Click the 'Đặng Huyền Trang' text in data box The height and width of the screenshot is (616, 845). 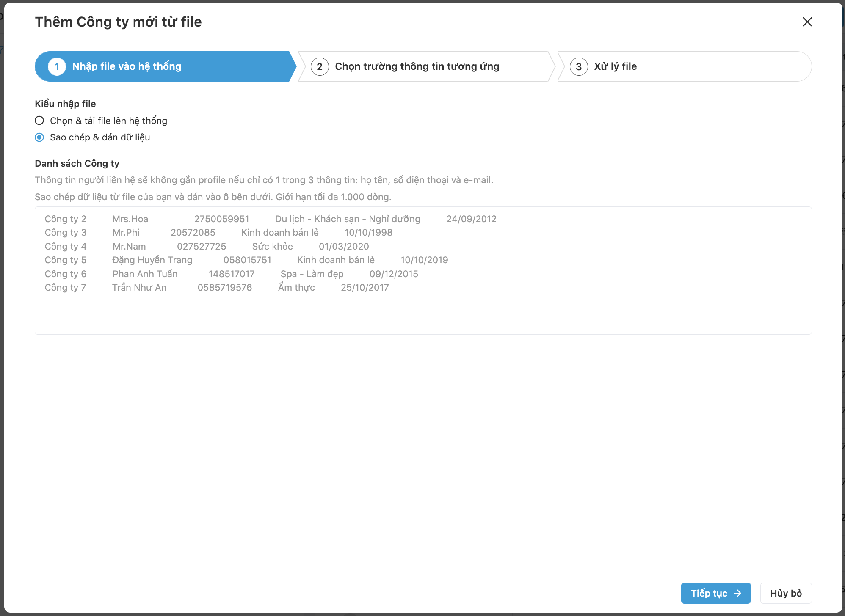[152, 260]
